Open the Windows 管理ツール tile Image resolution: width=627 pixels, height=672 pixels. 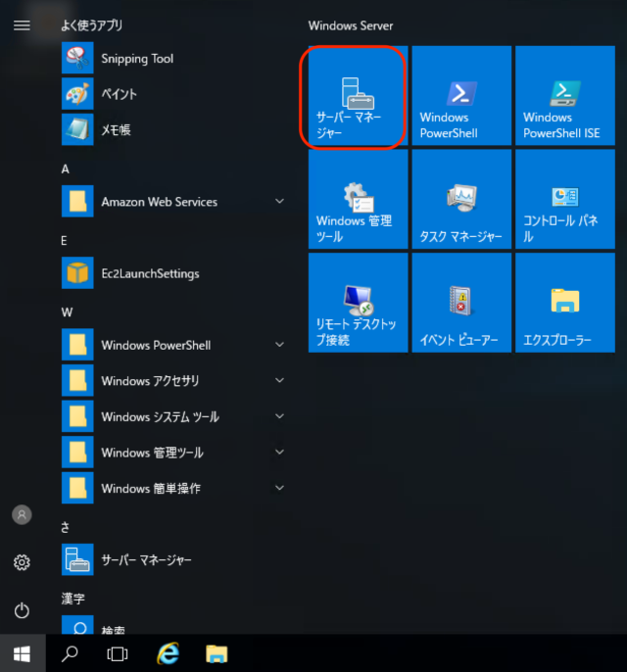[358, 199]
